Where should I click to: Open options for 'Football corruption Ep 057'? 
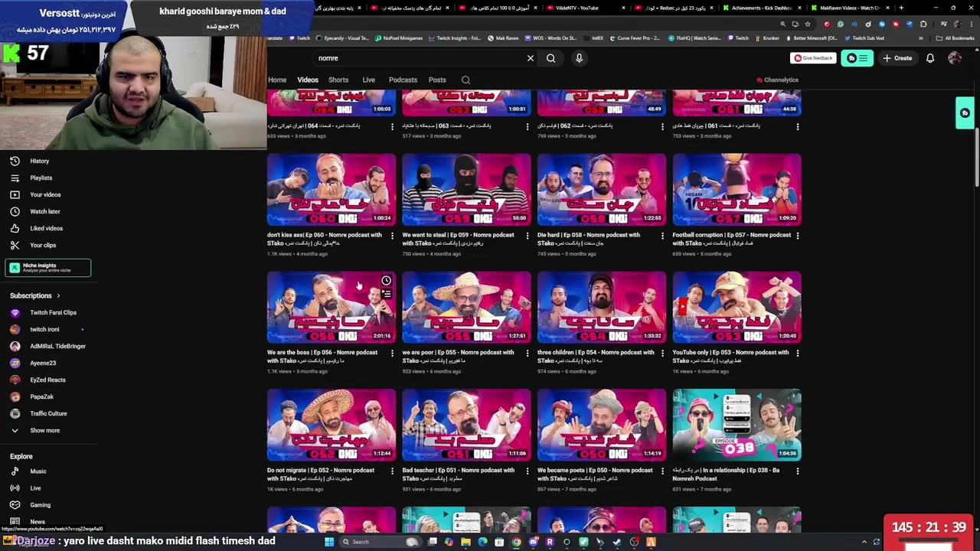pos(797,236)
